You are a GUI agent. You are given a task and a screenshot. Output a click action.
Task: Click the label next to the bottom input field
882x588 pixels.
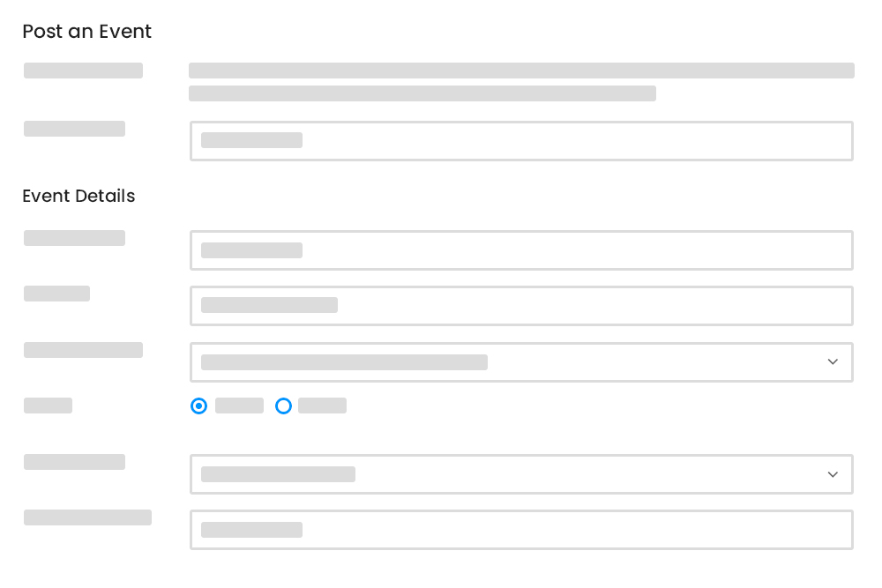[x=87, y=517]
